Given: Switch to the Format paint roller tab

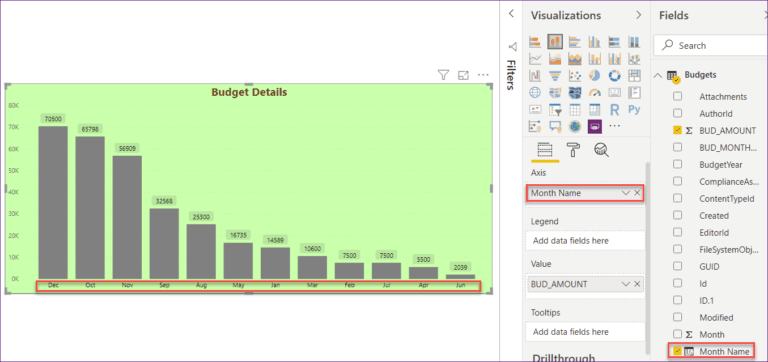Looking at the screenshot, I should 573,149.
